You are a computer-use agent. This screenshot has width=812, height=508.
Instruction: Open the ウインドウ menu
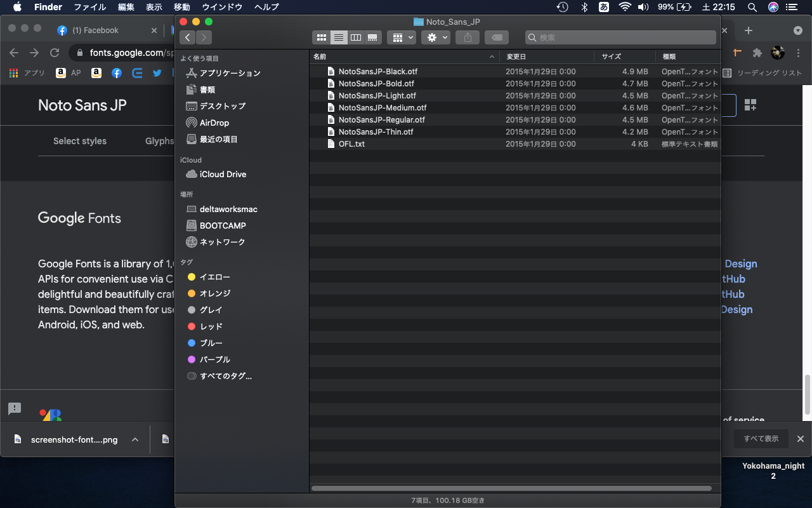point(222,7)
